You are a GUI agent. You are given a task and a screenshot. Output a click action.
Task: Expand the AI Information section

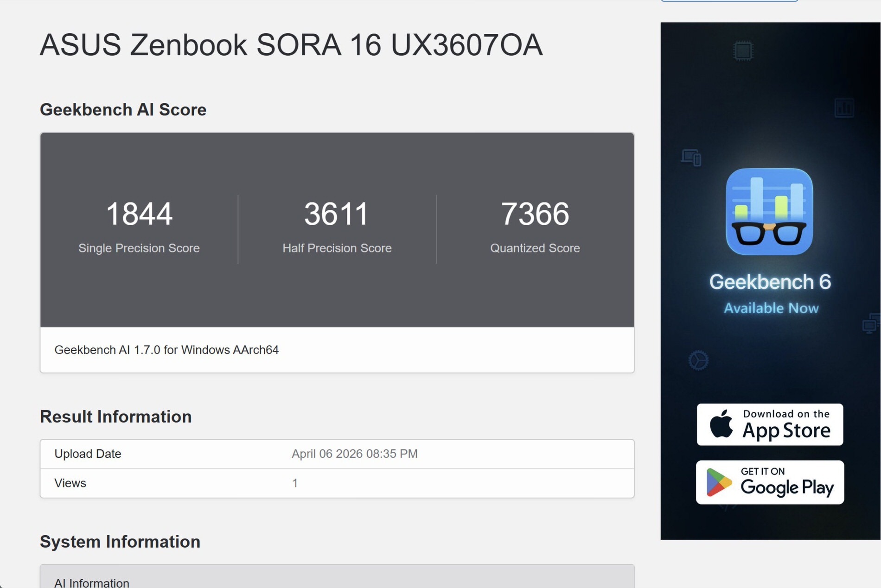(x=91, y=582)
